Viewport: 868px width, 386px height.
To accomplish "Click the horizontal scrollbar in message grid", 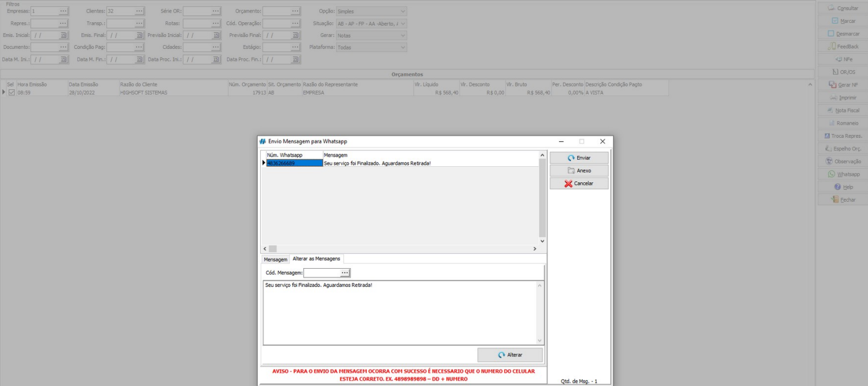I will [x=398, y=249].
